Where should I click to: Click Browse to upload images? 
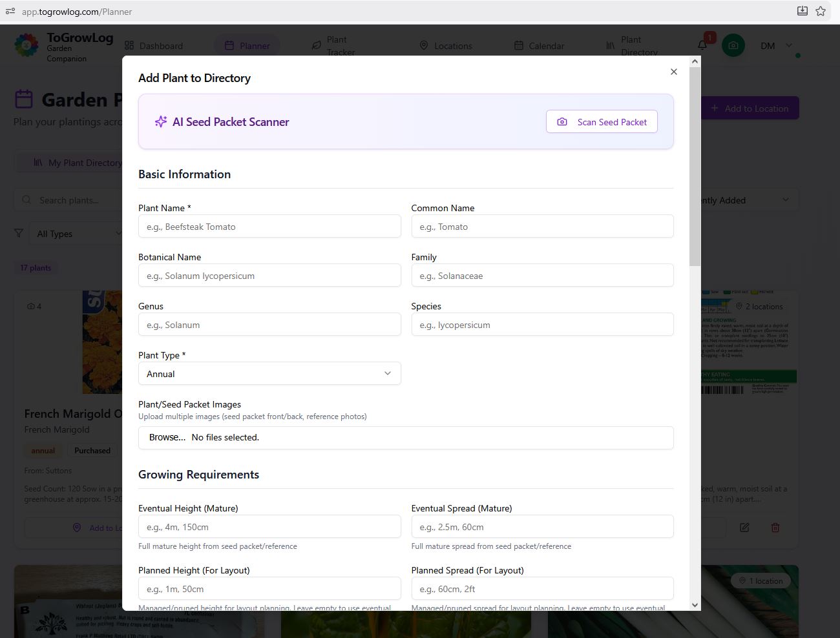(x=167, y=437)
